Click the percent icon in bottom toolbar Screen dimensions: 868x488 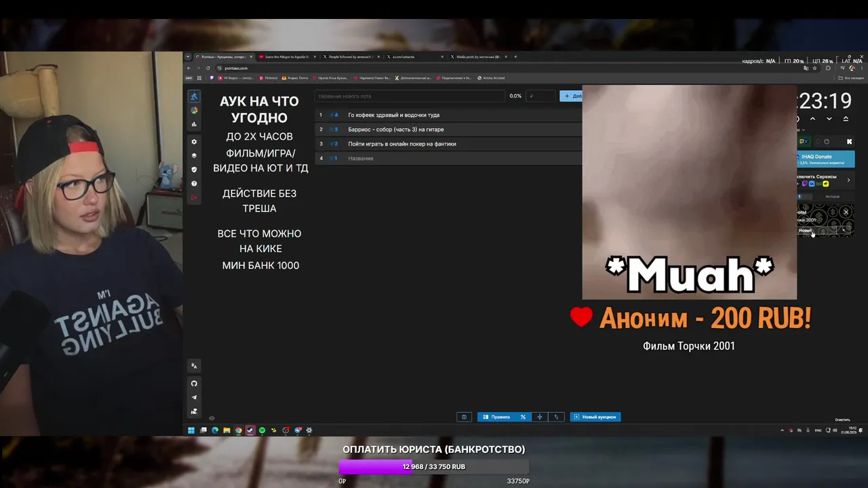[x=523, y=417]
